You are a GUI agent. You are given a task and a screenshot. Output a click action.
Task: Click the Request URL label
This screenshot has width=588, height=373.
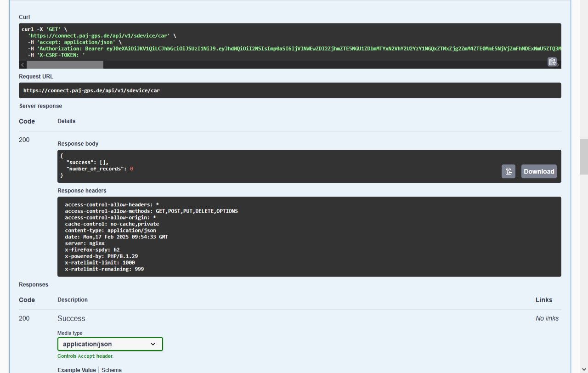point(36,77)
